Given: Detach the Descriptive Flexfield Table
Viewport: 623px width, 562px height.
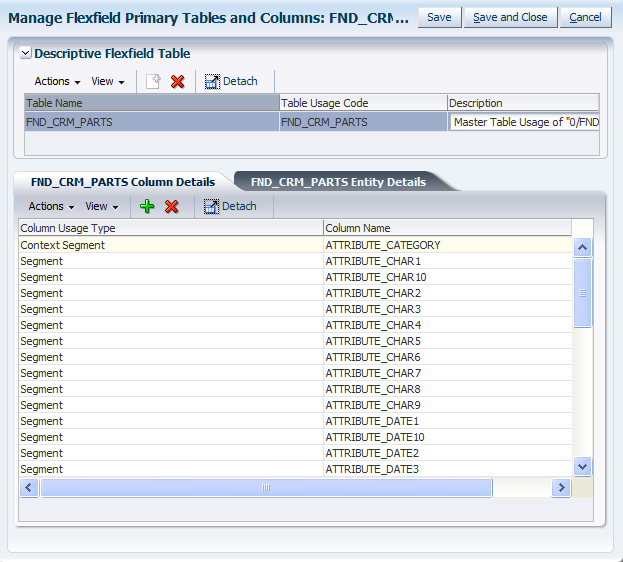Looking at the screenshot, I should pyautogui.click(x=231, y=81).
